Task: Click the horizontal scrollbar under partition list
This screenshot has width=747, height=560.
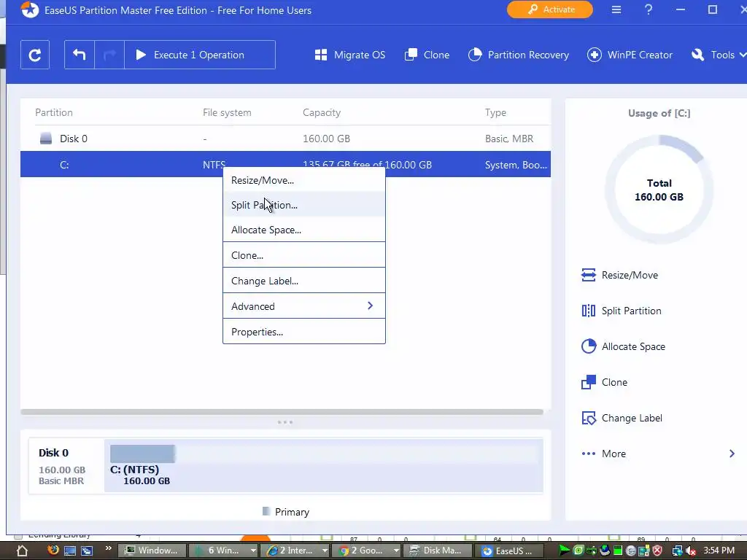Action: click(x=282, y=412)
